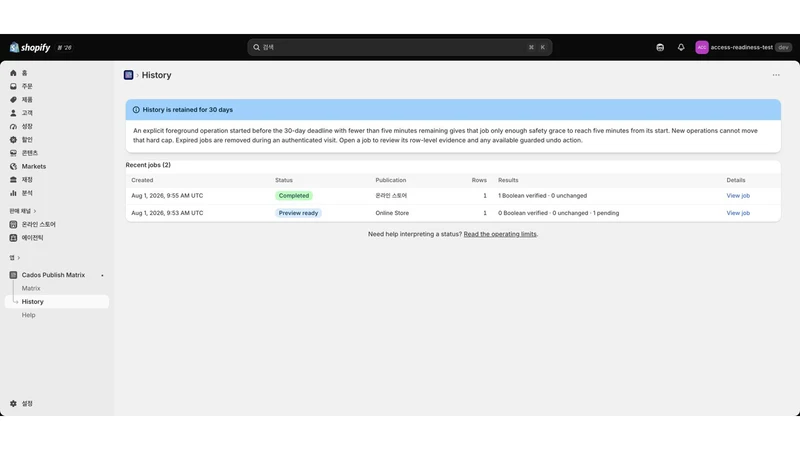Expand the 판매 채널 sales channels chevron

35,211
